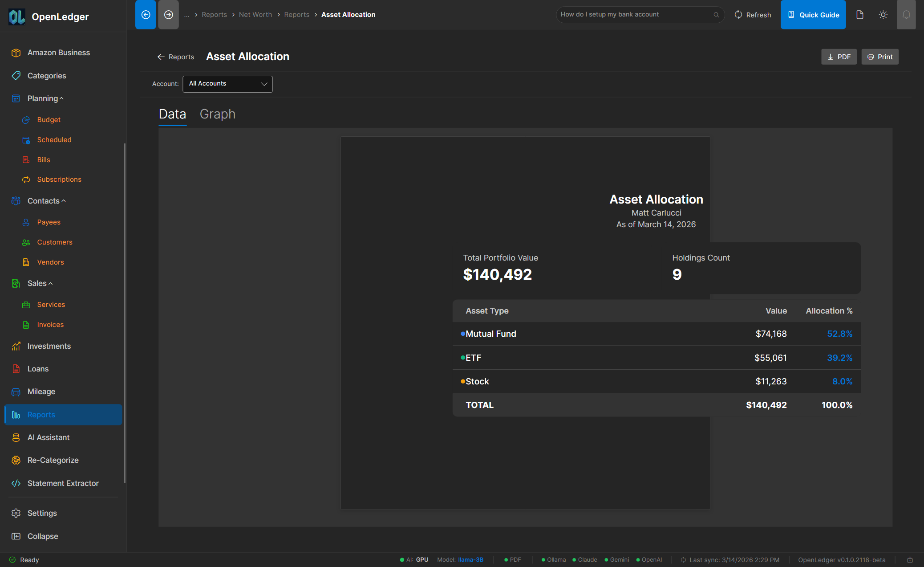Image resolution: width=924 pixels, height=567 pixels.
Task: Go back to Reports list
Action: pyautogui.click(x=175, y=57)
